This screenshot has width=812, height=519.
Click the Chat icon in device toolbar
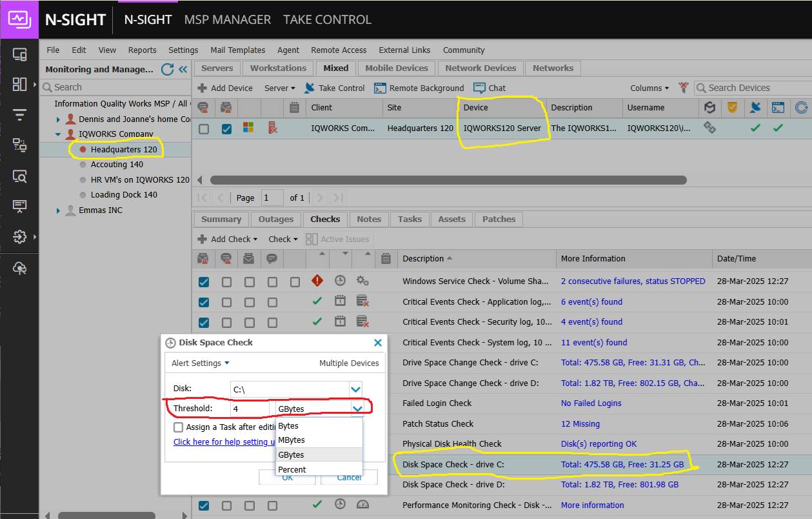click(479, 88)
